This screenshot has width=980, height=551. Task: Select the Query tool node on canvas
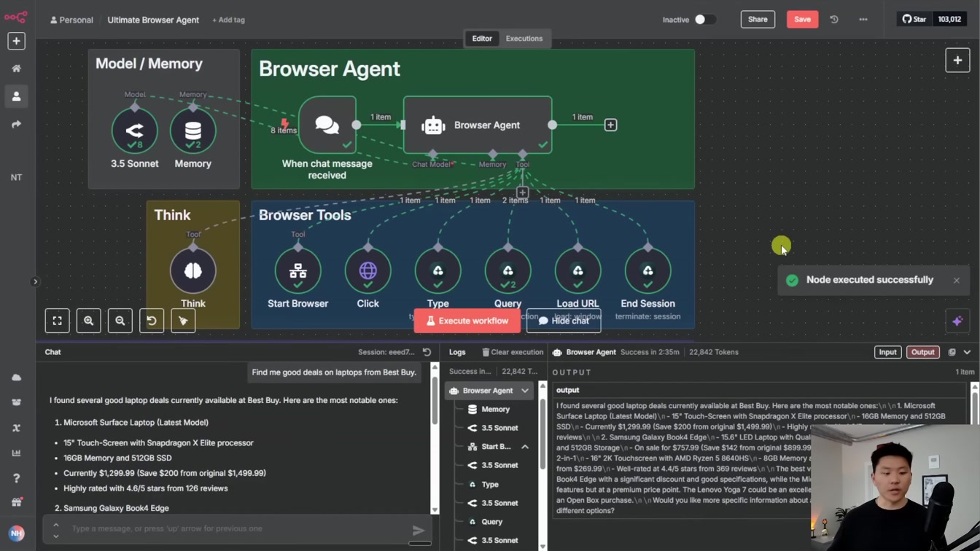pyautogui.click(x=507, y=271)
